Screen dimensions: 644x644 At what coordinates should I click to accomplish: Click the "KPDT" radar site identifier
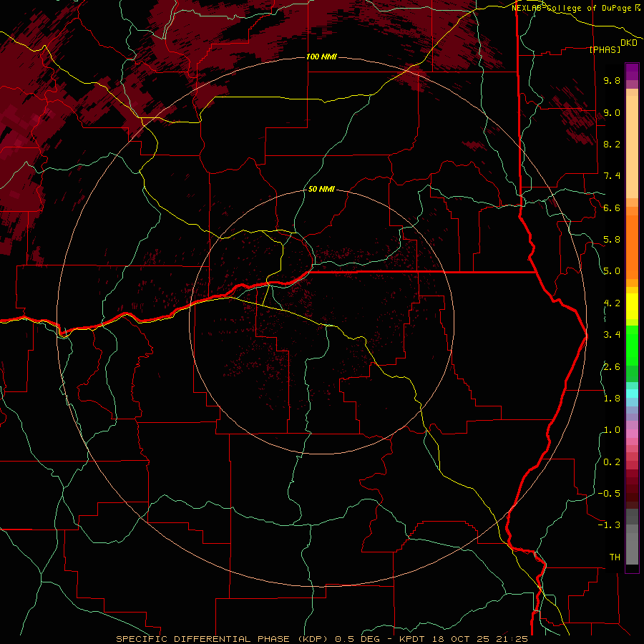414,639
